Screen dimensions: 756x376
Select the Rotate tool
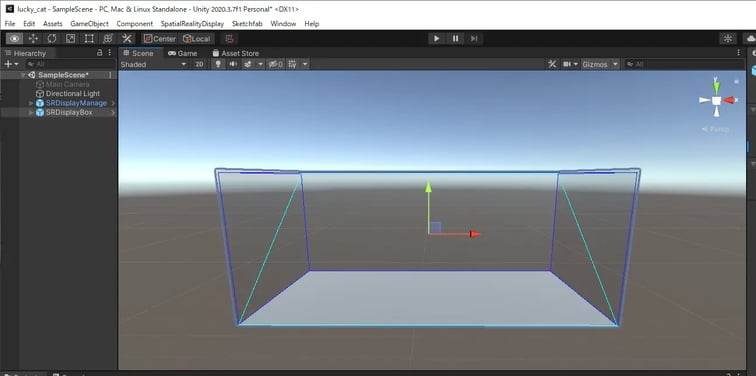pyautogui.click(x=52, y=39)
